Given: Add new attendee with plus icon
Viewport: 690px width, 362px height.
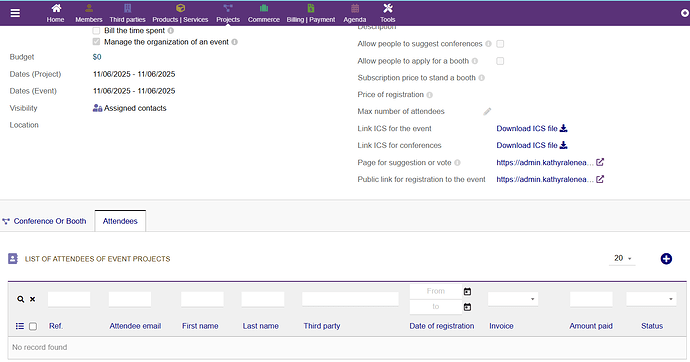Looking at the screenshot, I should click(666, 259).
